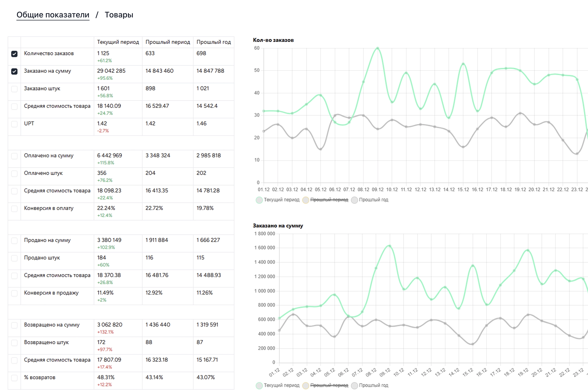Tick the Продано штук checkbox
The image size is (588, 392).
14,258
